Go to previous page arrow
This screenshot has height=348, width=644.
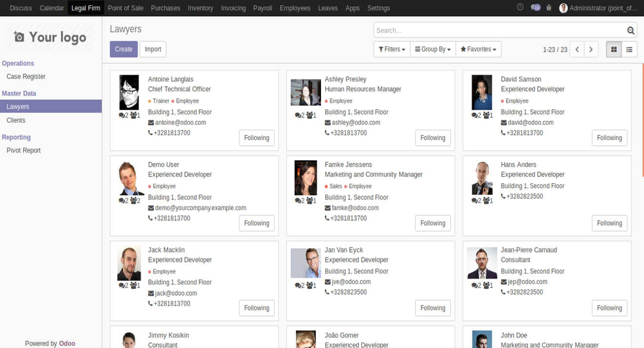577,49
